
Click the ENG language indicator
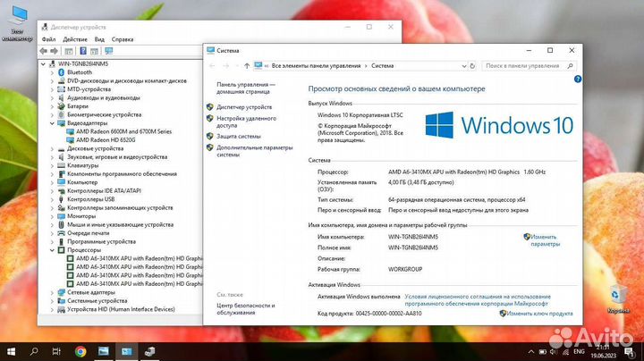tap(579, 351)
